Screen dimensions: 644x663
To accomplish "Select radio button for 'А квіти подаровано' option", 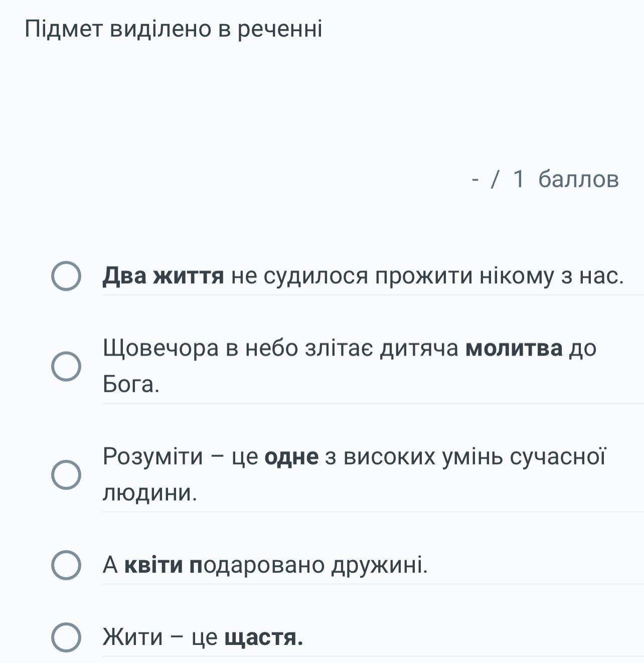I will tap(66, 565).
